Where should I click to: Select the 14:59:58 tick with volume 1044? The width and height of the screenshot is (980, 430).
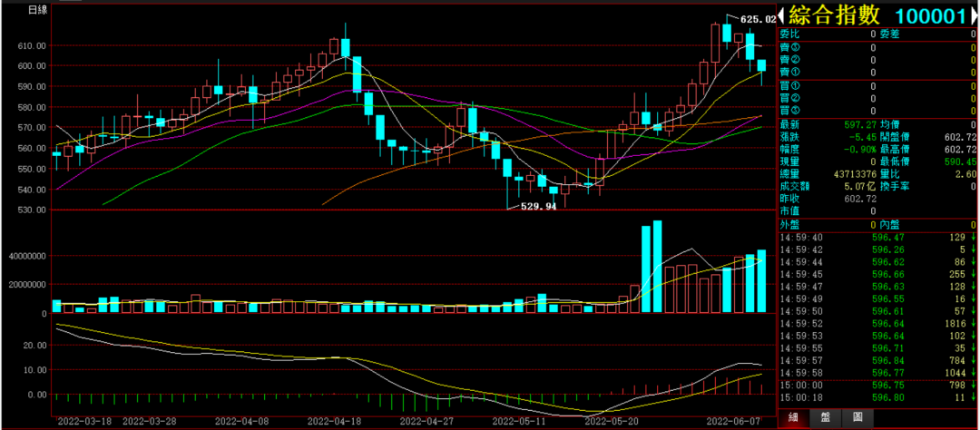(877, 373)
